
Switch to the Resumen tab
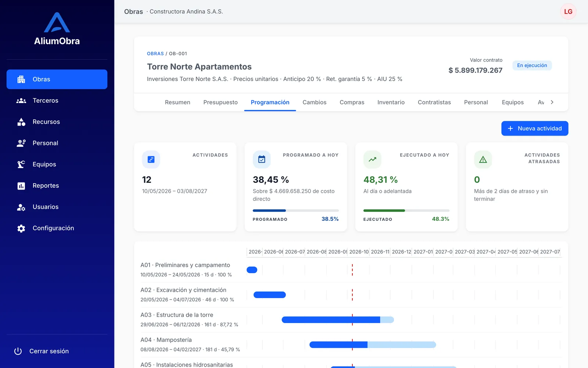pos(178,102)
